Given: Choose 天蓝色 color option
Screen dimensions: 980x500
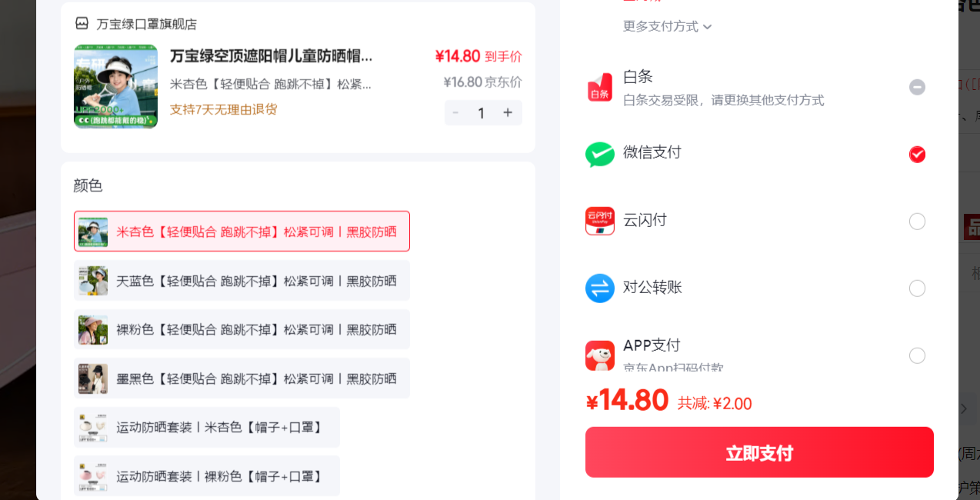Looking at the screenshot, I should [242, 281].
